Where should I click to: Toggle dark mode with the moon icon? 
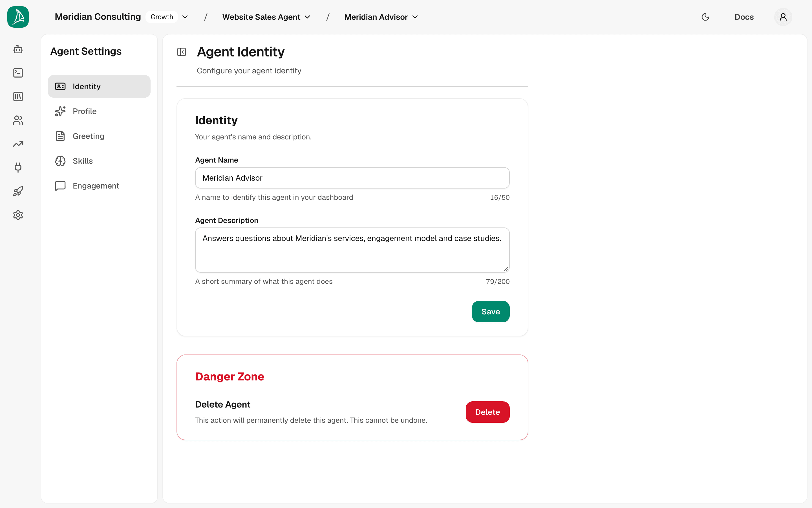click(705, 17)
